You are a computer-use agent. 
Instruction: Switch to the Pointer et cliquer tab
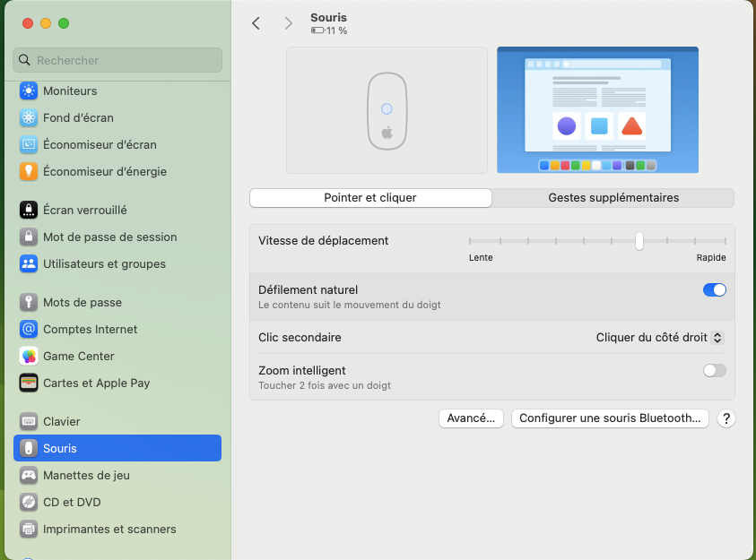pos(370,198)
